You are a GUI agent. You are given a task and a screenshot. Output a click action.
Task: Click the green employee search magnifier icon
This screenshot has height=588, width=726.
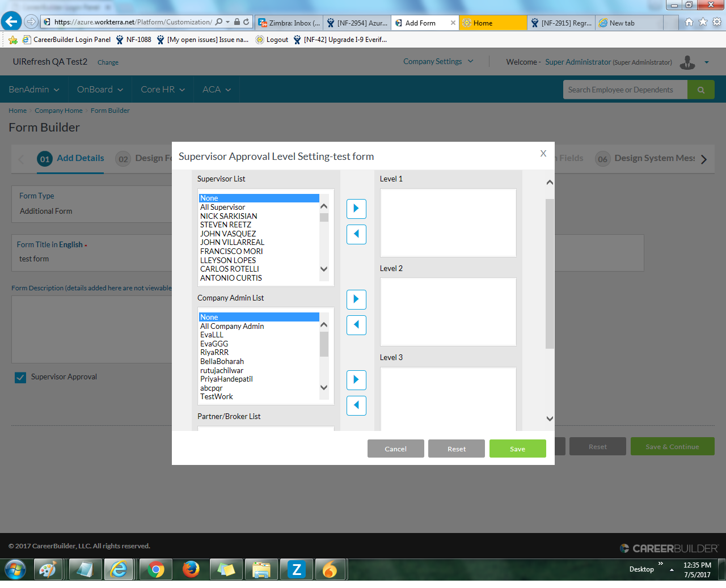coord(700,90)
